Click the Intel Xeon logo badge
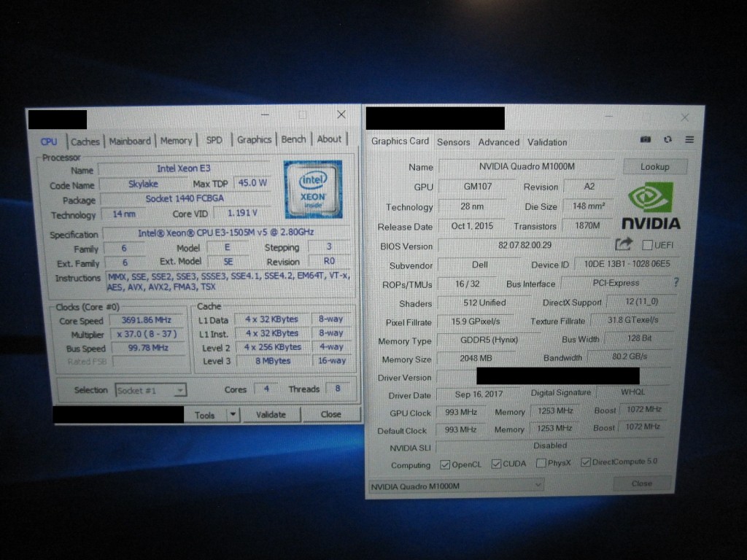Screen dimensions: 747x560 tap(313, 190)
